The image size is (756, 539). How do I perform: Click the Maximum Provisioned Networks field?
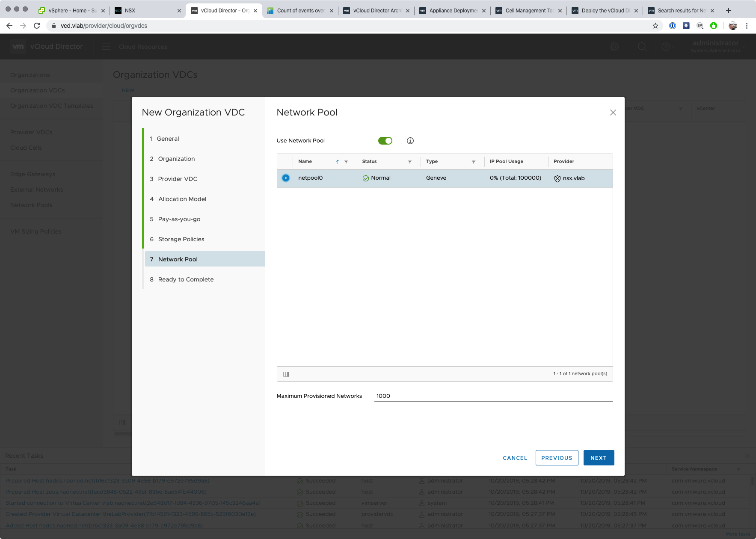point(493,396)
